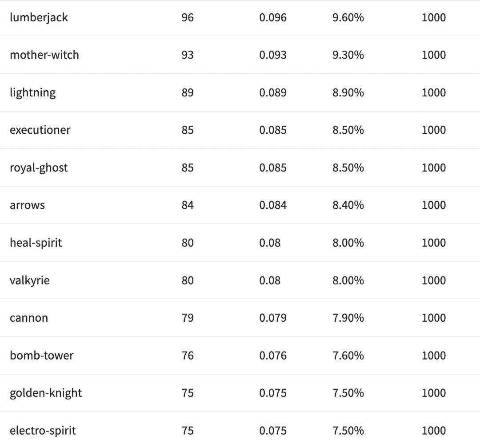Select the 7.60% bomb-tower percentage
480x448 pixels.
pos(348,356)
